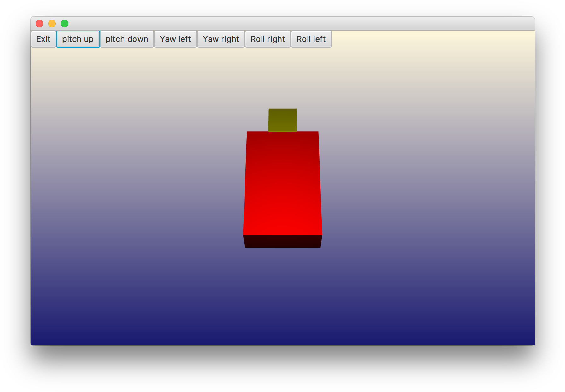This screenshot has width=565, height=392.
Task: Rotate the model with Yaw left
Action: (175, 39)
